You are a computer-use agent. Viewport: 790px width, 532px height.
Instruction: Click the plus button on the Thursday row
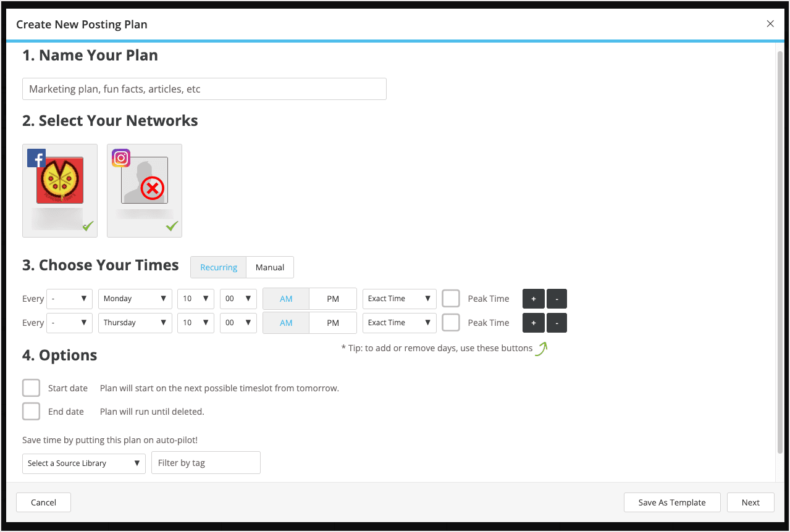(533, 323)
